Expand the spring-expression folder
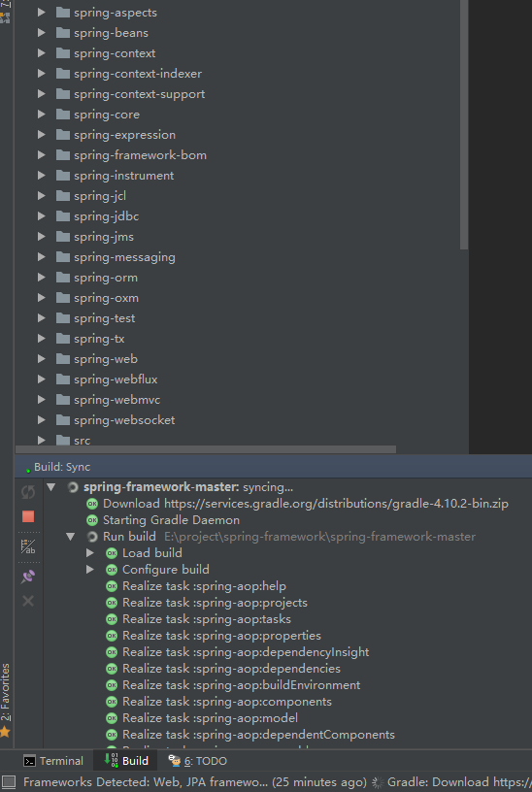Image resolution: width=532 pixels, height=792 pixels. pyautogui.click(x=42, y=134)
